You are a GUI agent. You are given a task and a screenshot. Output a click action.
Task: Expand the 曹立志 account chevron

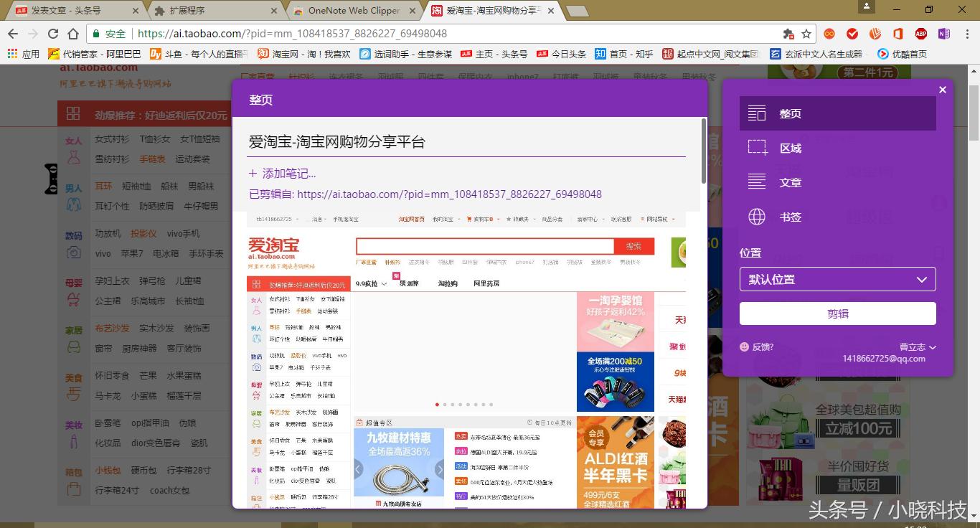pyautogui.click(x=932, y=346)
